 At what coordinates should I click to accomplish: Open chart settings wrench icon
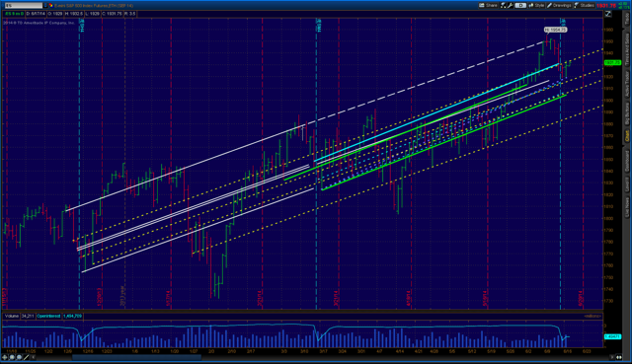[x=511, y=5]
